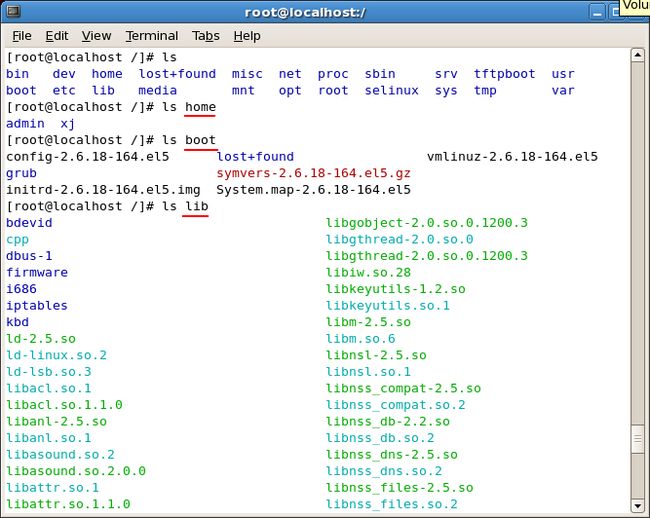
Task: Select the 'opt' directory entry
Action: point(290,91)
